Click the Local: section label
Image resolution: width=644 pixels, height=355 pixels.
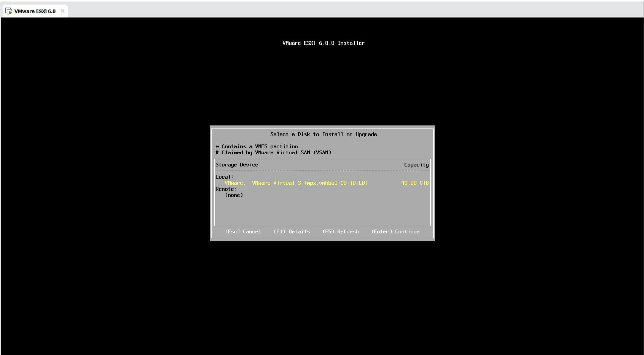tap(225, 177)
